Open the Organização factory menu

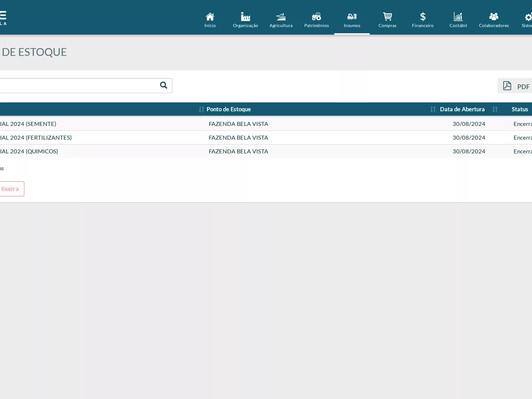click(246, 20)
